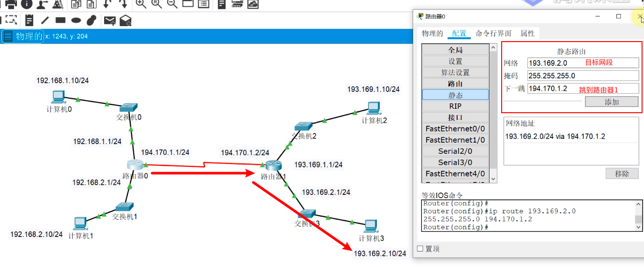Image resolution: width=644 pixels, height=267 pixels.
Task: Click the 全局 section header
Action: pyautogui.click(x=455, y=50)
